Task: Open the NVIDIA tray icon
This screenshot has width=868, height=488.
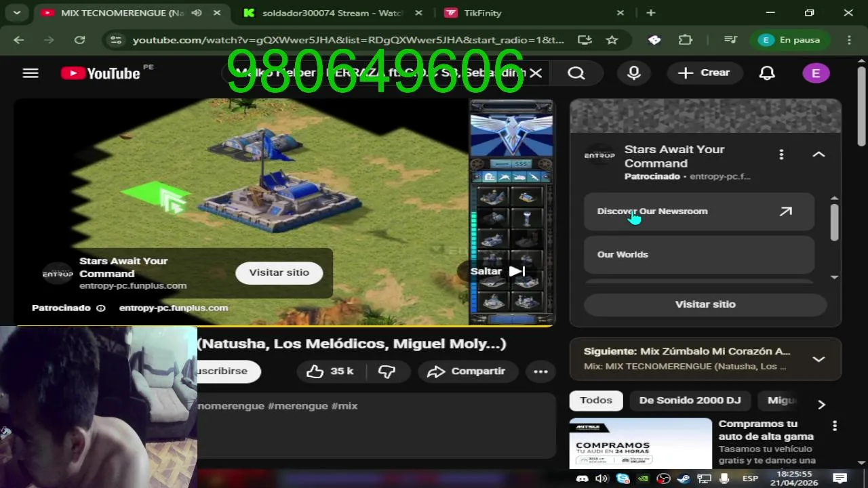Action: [x=643, y=479]
